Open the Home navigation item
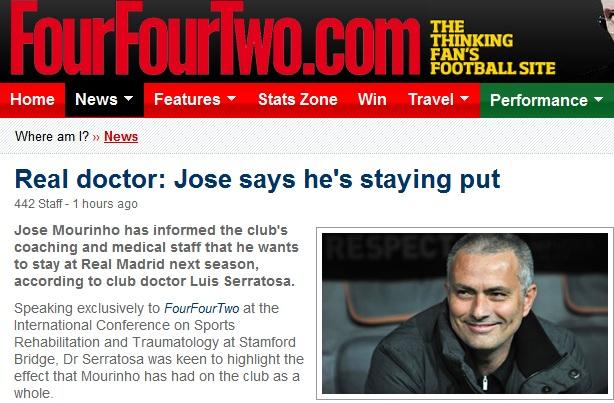Image resolution: width=614 pixels, height=403 pixels. [32, 99]
